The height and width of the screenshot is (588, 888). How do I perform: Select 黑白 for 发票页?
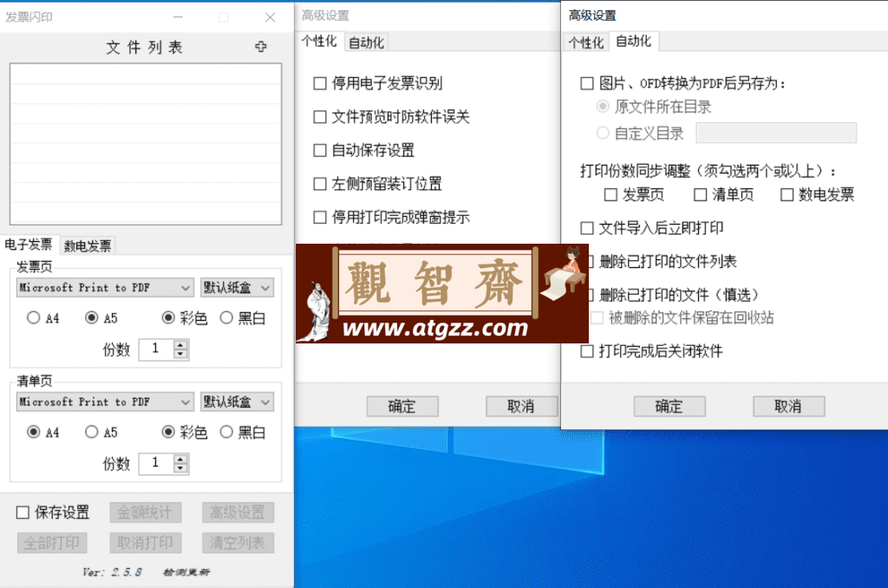pos(226,317)
